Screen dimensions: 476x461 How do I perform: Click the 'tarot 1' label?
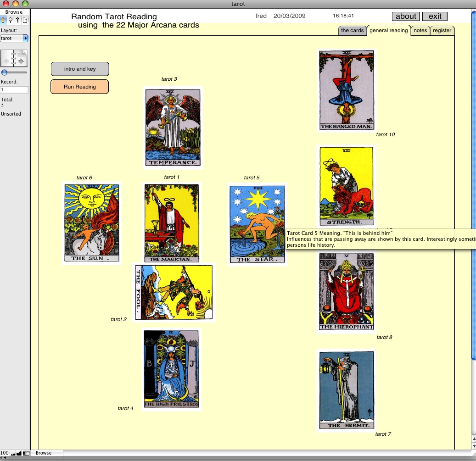(172, 177)
